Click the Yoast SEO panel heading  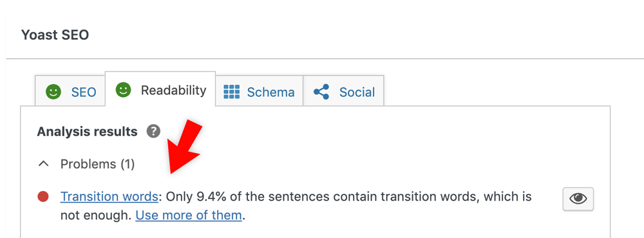[x=55, y=35]
